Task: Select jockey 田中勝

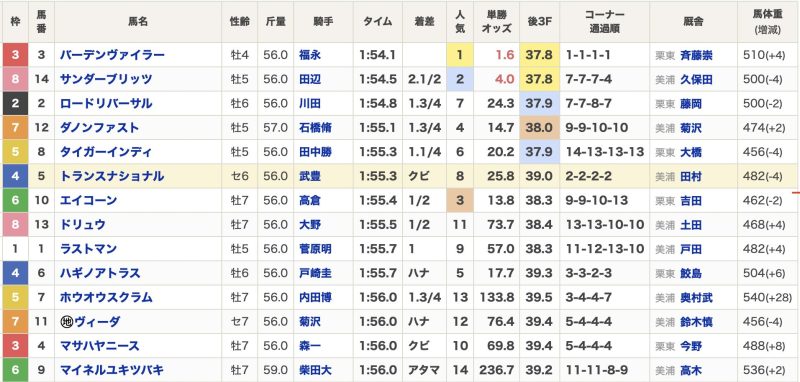Action: [315, 152]
